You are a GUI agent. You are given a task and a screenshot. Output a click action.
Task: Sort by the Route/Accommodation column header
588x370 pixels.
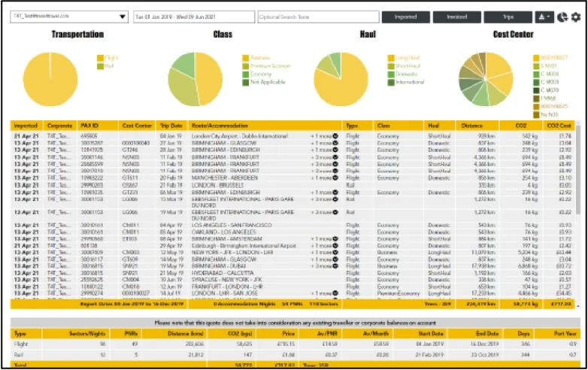pos(265,126)
